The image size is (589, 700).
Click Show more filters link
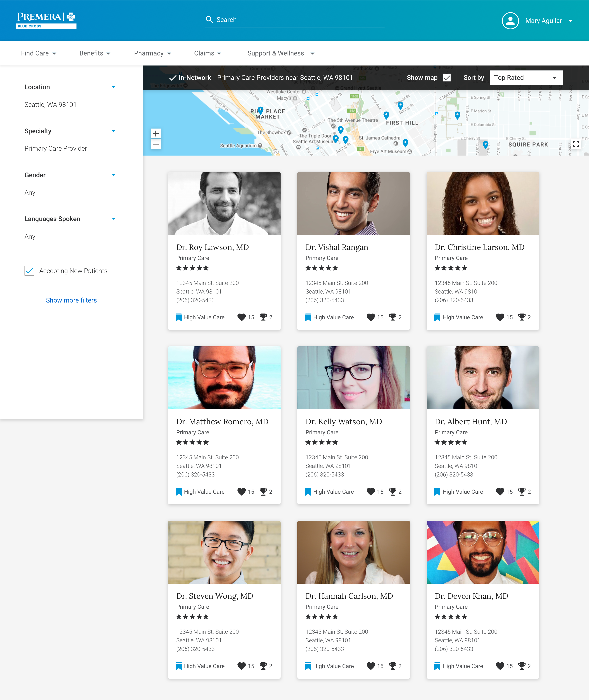coord(71,300)
